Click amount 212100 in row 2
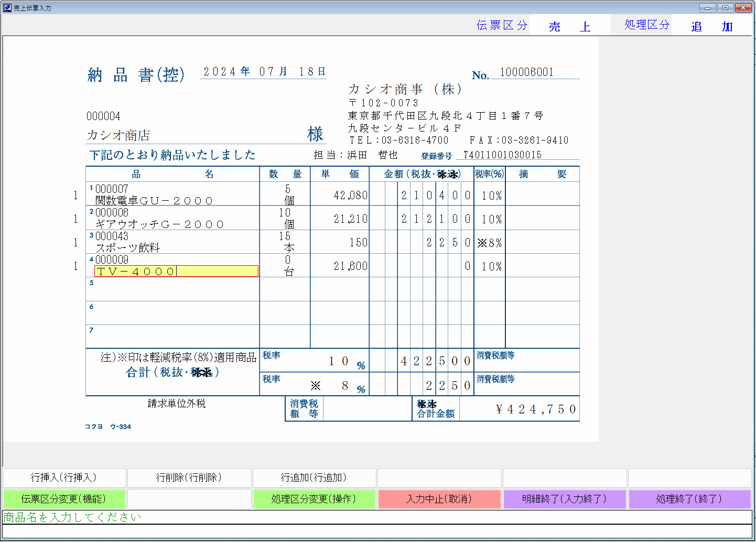The width and height of the screenshot is (756, 542). click(x=436, y=219)
